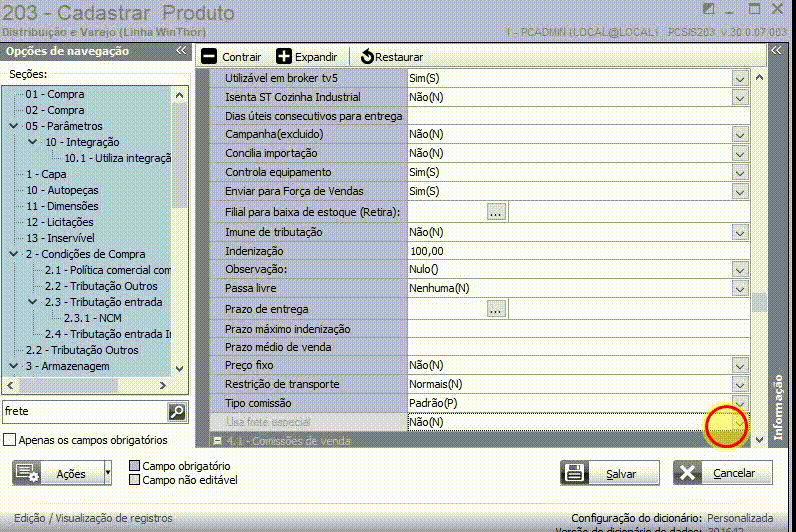
Task: Select 10 - Autopeças section
Action: [x=62, y=190]
